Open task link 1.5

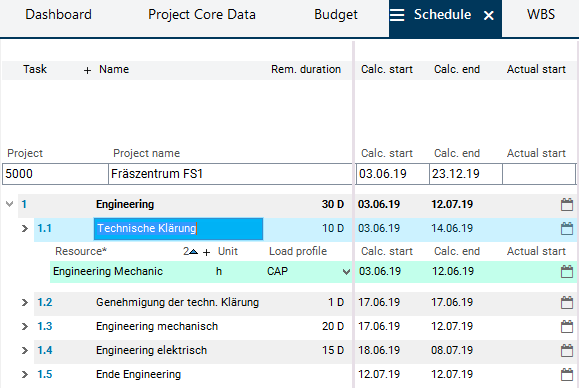tap(45, 374)
